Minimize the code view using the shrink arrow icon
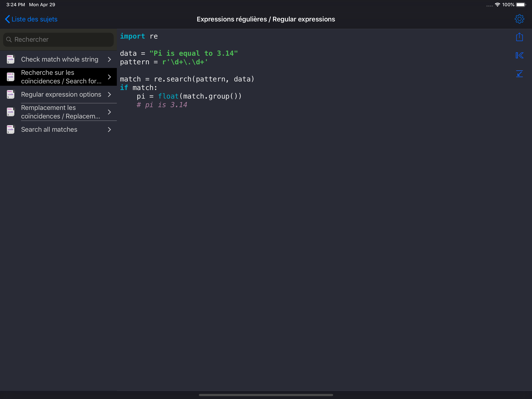The image size is (532, 399). pyautogui.click(x=520, y=74)
